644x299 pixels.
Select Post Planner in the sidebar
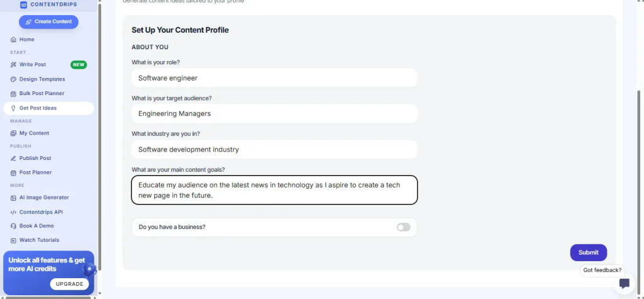click(35, 172)
